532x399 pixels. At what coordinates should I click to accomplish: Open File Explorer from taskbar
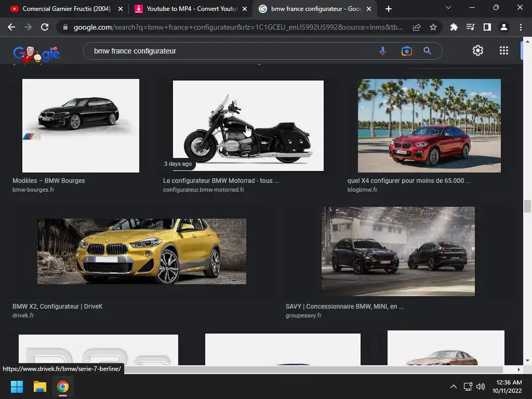[x=39, y=387]
